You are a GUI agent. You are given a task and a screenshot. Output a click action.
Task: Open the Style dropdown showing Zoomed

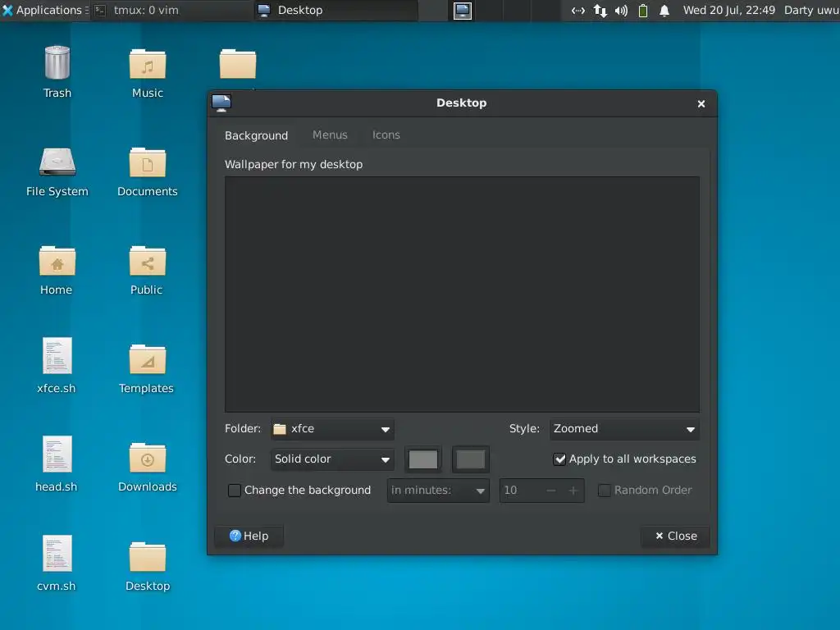pos(624,429)
